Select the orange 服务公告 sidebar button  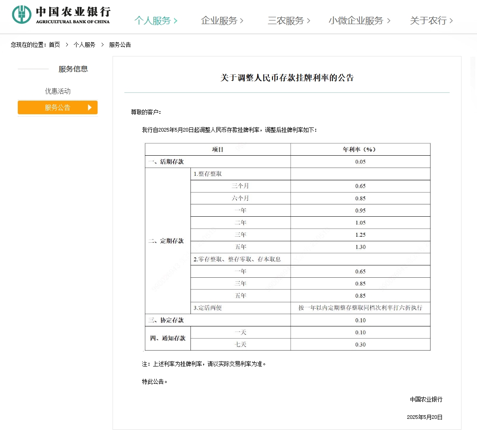pyautogui.click(x=57, y=107)
